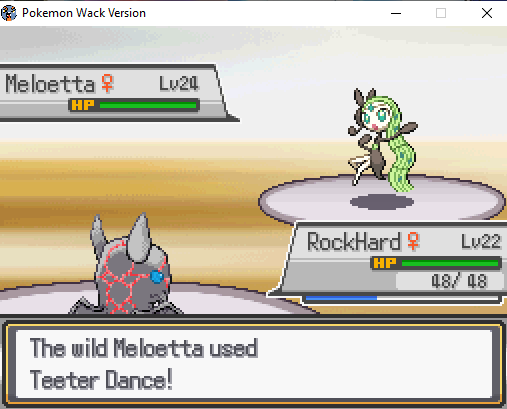Click the orange HP label beside Meloetta's bar
The height and width of the screenshot is (409, 507).
pyautogui.click(x=83, y=105)
